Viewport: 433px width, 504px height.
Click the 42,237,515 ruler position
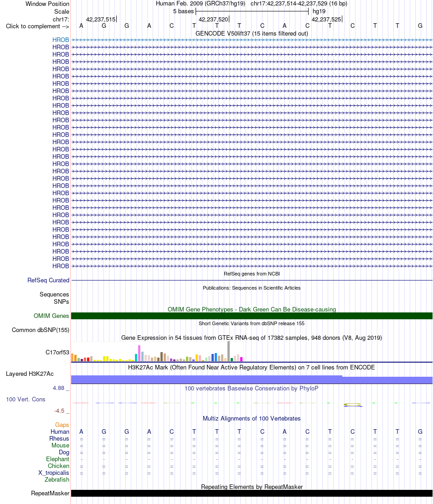(x=101, y=19)
